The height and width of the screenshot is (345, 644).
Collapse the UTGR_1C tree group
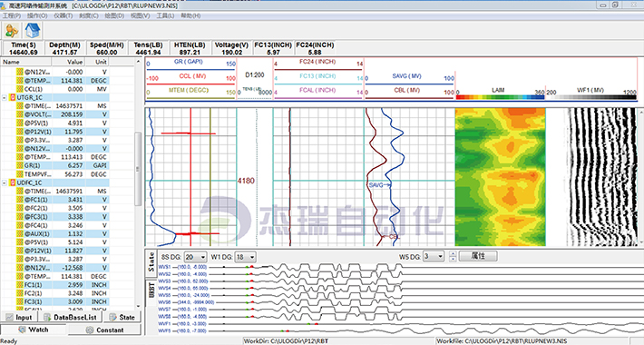click(5, 97)
